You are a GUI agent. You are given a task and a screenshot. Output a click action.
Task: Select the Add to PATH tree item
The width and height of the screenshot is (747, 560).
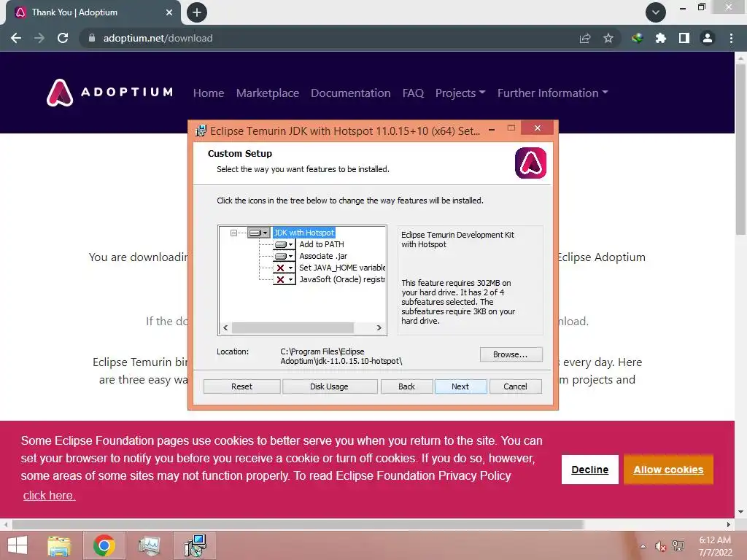click(322, 244)
